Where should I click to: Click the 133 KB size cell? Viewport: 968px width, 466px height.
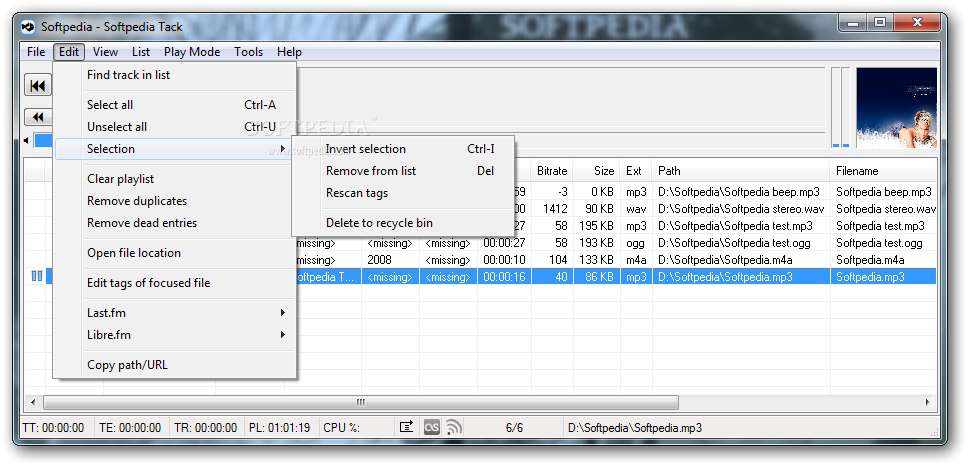point(596,260)
